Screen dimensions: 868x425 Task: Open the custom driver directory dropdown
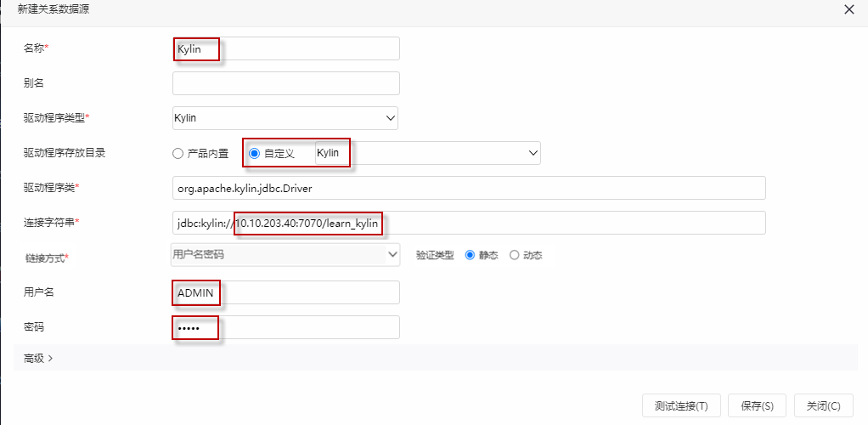pyautogui.click(x=427, y=153)
